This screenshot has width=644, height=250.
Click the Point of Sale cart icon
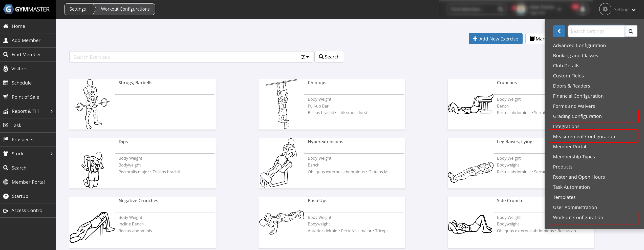point(6,97)
